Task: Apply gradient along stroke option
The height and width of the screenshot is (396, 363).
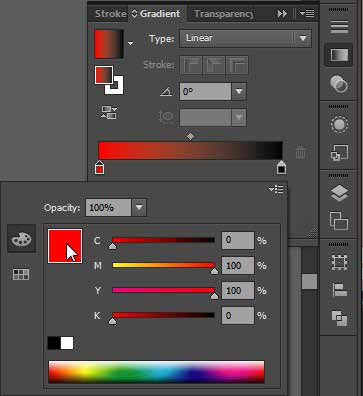Action: pyautogui.click(x=214, y=65)
